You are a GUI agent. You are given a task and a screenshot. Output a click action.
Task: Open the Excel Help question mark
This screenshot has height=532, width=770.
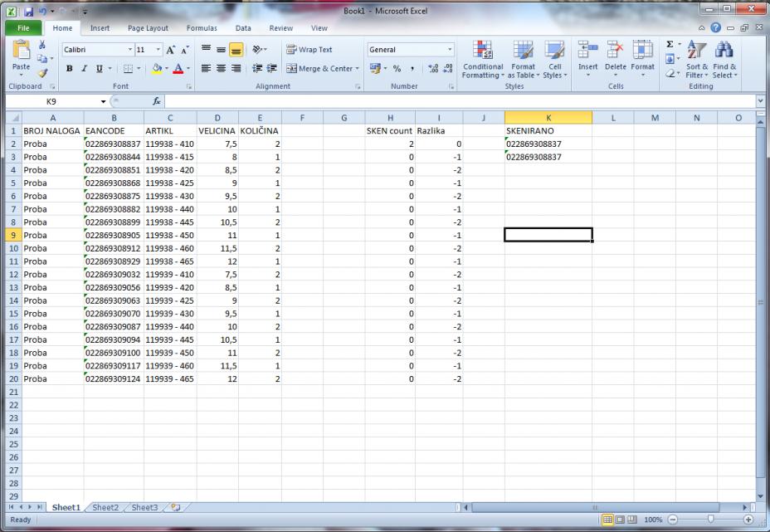[x=716, y=28]
